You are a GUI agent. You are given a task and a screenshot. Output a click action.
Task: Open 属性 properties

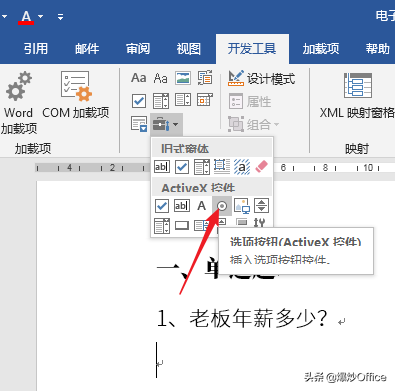(x=250, y=101)
